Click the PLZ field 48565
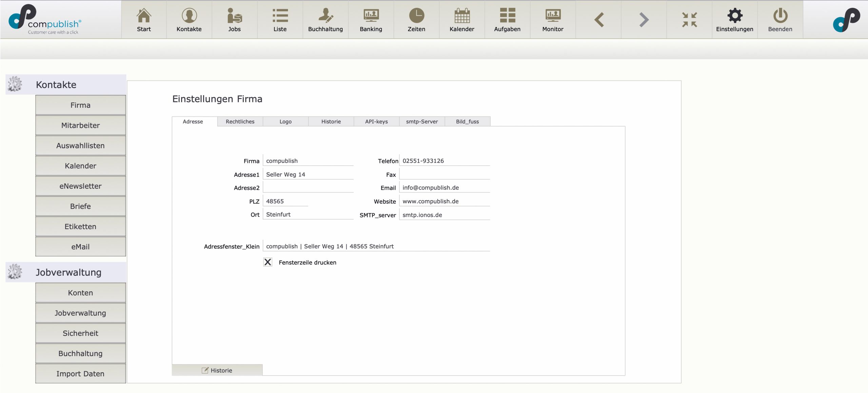The width and height of the screenshot is (868, 393). click(285, 201)
